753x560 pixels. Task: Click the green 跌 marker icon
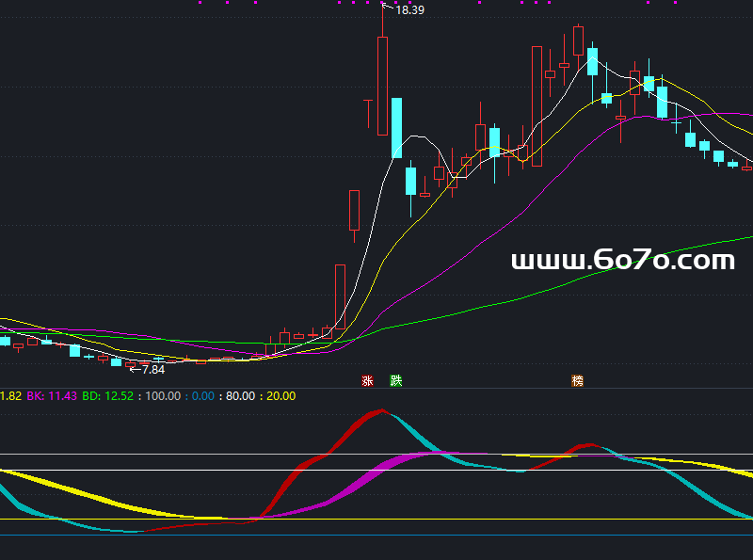coord(395,381)
